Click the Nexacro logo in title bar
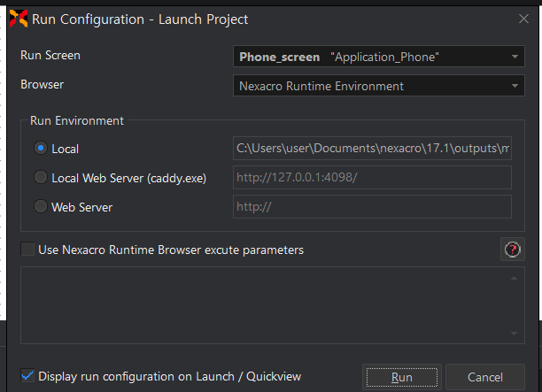 pyautogui.click(x=19, y=19)
